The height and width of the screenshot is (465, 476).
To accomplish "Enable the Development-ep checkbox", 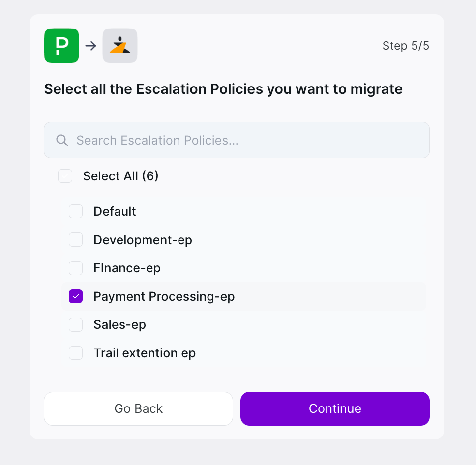I will click(76, 240).
